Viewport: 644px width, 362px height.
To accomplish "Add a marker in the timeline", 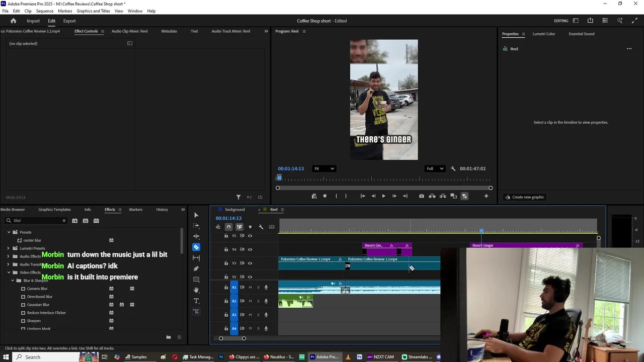I will tap(250, 227).
